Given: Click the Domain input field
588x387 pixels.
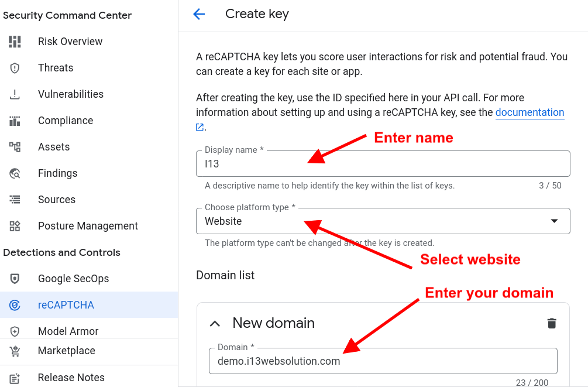Looking at the screenshot, I should (383, 361).
